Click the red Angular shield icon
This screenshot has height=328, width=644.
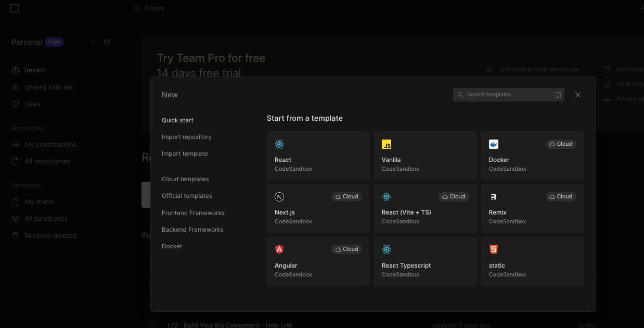tap(279, 249)
